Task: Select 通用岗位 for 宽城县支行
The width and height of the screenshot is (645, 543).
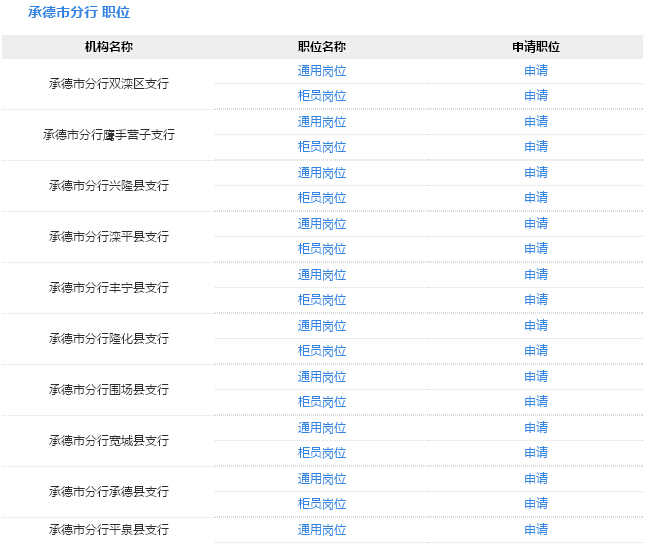Action: click(322, 428)
